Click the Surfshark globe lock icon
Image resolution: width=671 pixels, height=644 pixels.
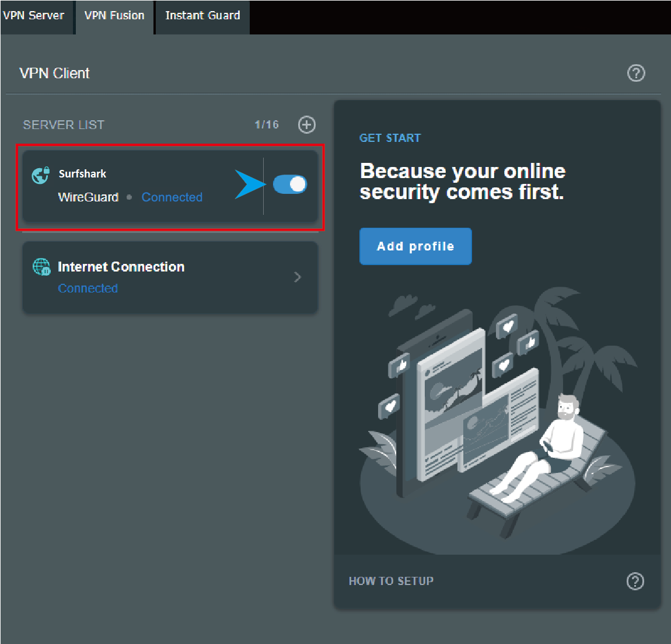point(40,175)
